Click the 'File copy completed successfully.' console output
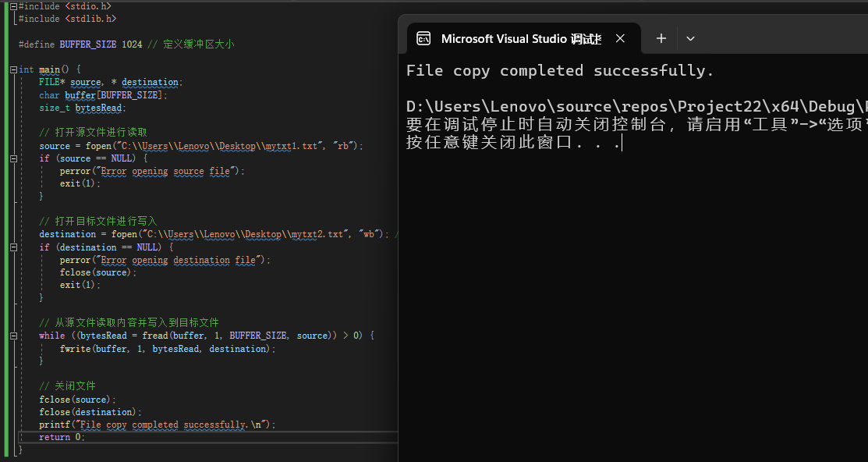This screenshot has height=462, width=868. (x=560, y=71)
